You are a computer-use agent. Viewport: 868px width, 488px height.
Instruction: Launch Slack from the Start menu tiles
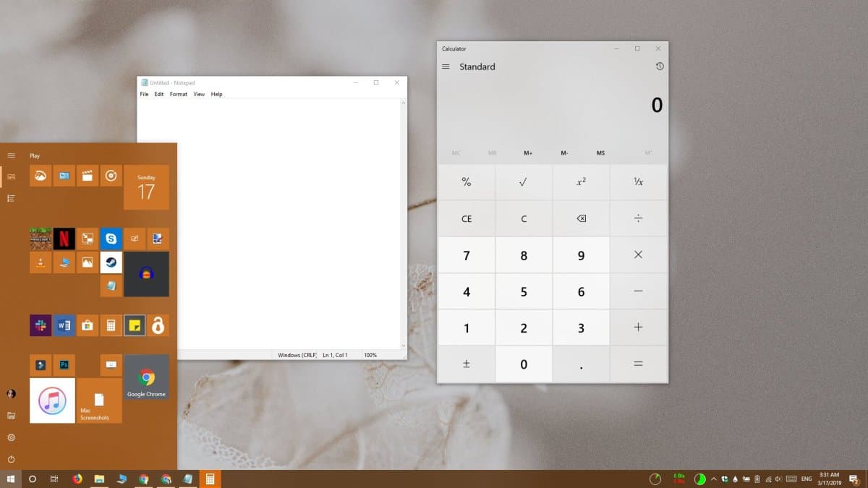pos(41,325)
